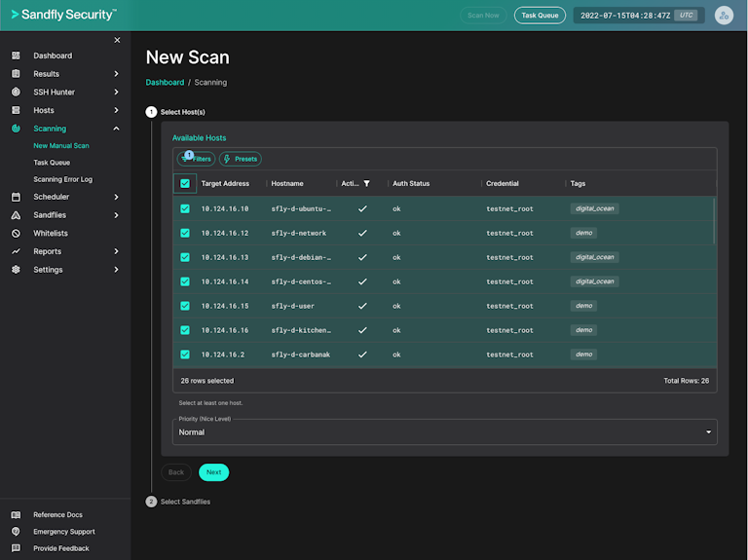Open Whitelists in the sidebar

51,234
